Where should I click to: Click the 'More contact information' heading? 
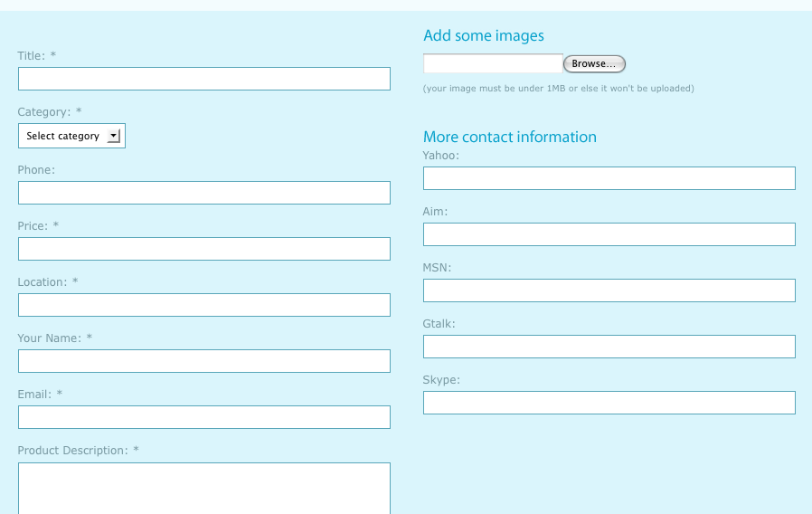510,137
